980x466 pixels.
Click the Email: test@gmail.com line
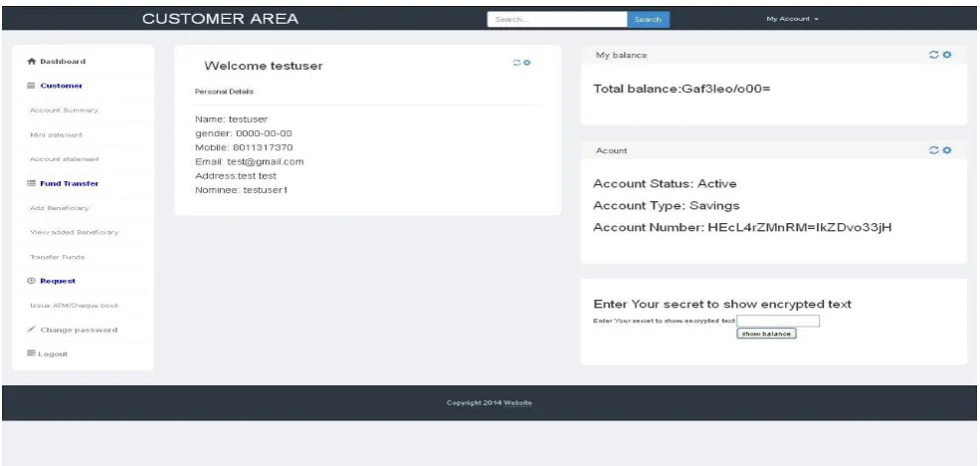point(249,161)
